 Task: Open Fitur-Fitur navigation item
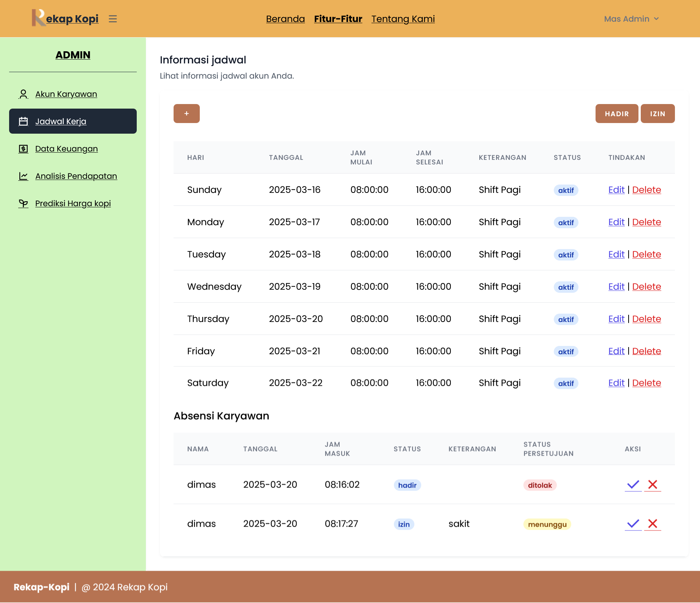tap(338, 19)
